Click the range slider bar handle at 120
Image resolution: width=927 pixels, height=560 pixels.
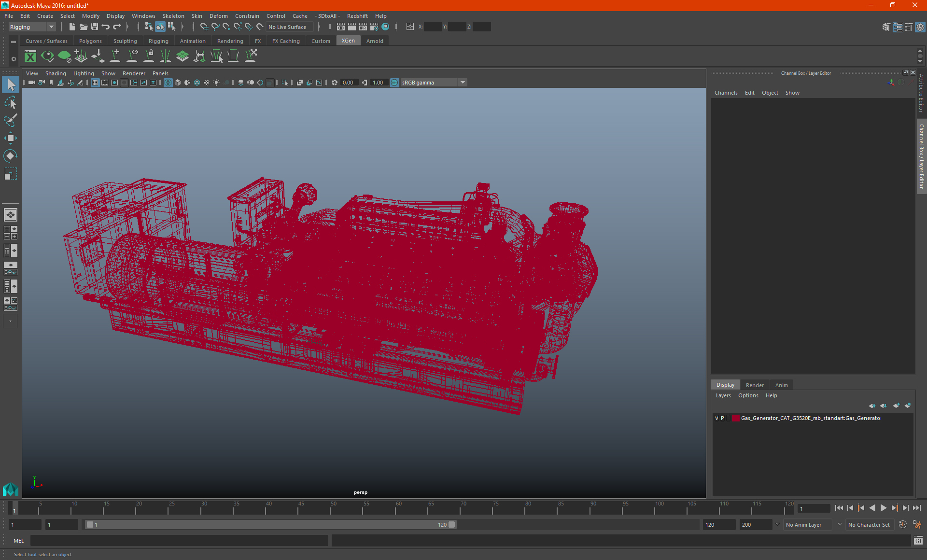(452, 525)
